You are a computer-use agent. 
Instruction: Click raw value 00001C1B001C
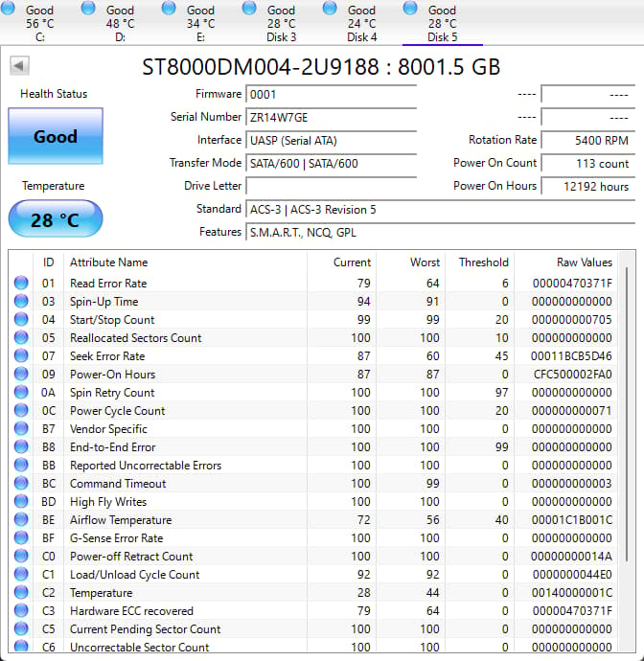pyautogui.click(x=572, y=520)
